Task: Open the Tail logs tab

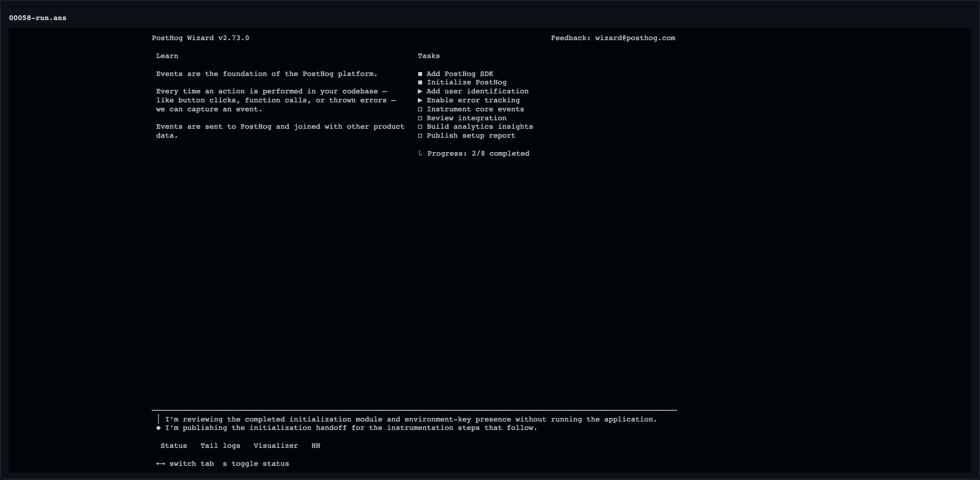Action: tap(220, 446)
